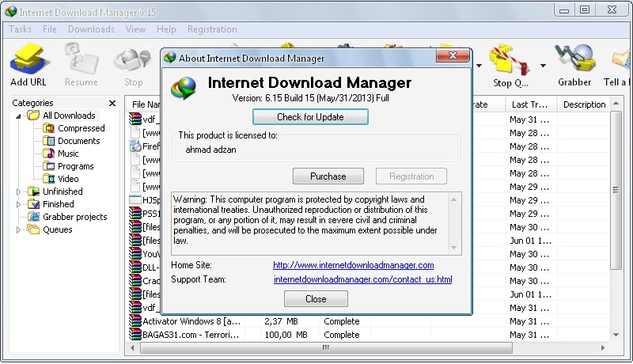Click the Queues folder icon
Screen dimensions: 633x364
33,229
